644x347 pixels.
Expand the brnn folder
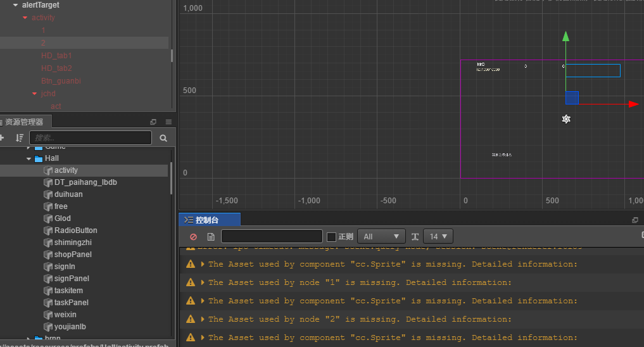coord(28,338)
